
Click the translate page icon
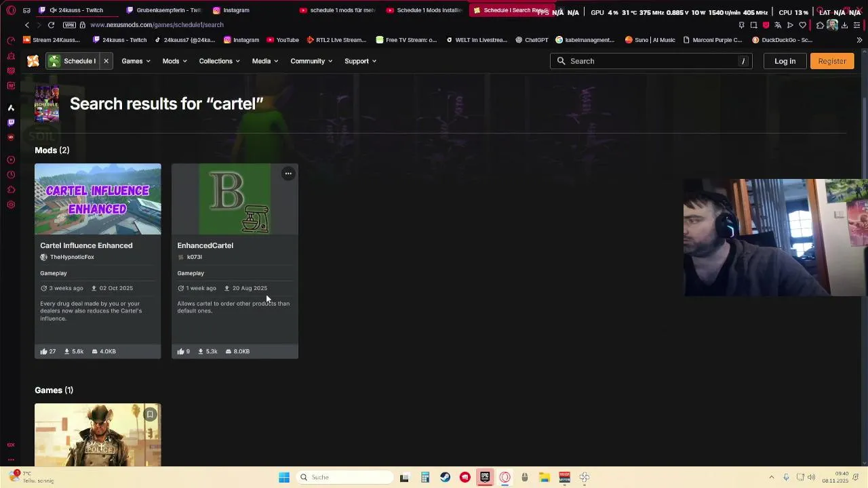(778, 25)
